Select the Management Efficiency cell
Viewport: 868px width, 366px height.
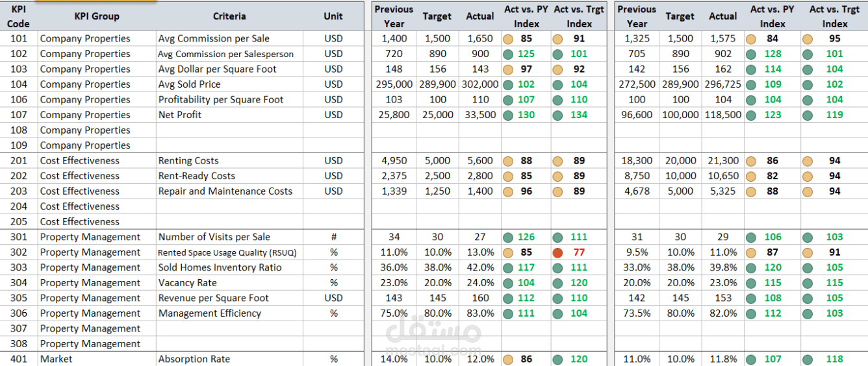[229, 313]
